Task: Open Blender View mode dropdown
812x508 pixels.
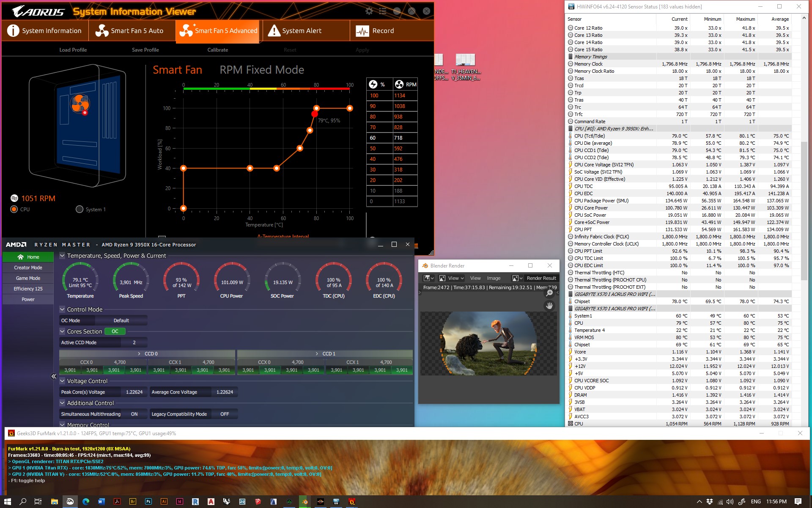Action: [x=452, y=278]
